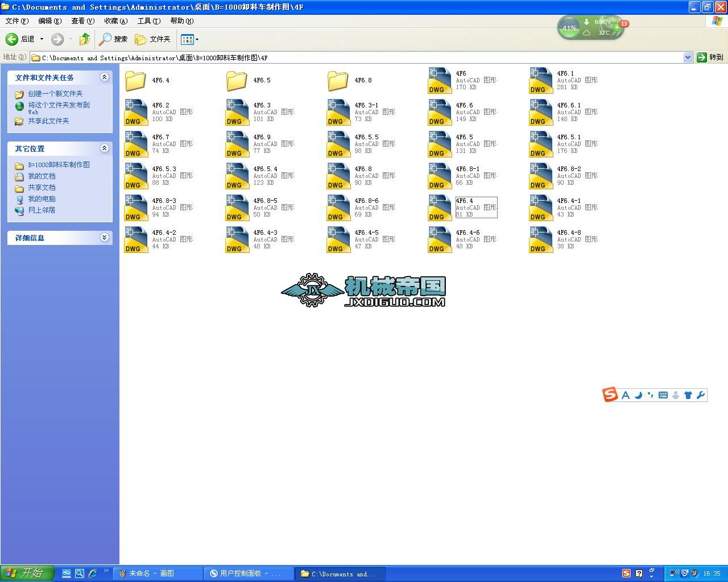
Task: Open the 编辑(E) menu
Action: tap(49, 21)
